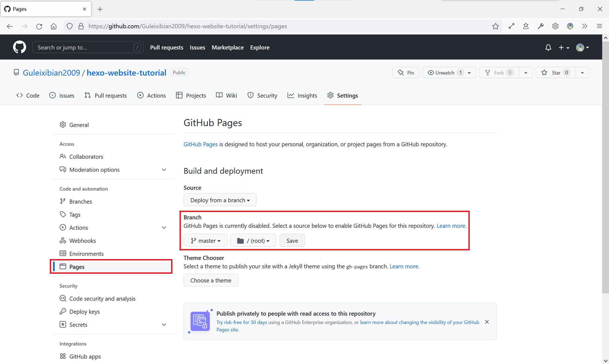The image size is (609, 364).
Task: Open the notifications bell
Action: [548, 48]
